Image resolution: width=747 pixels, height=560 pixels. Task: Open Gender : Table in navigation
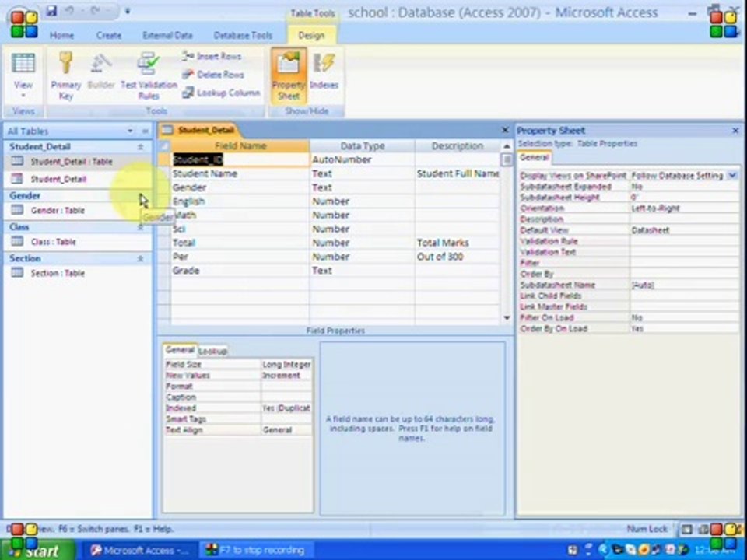point(57,210)
